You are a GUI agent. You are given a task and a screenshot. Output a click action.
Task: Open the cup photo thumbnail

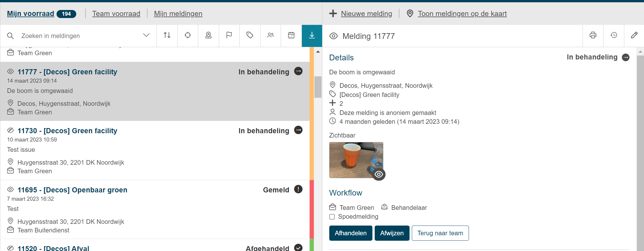pyautogui.click(x=356, y=160)
